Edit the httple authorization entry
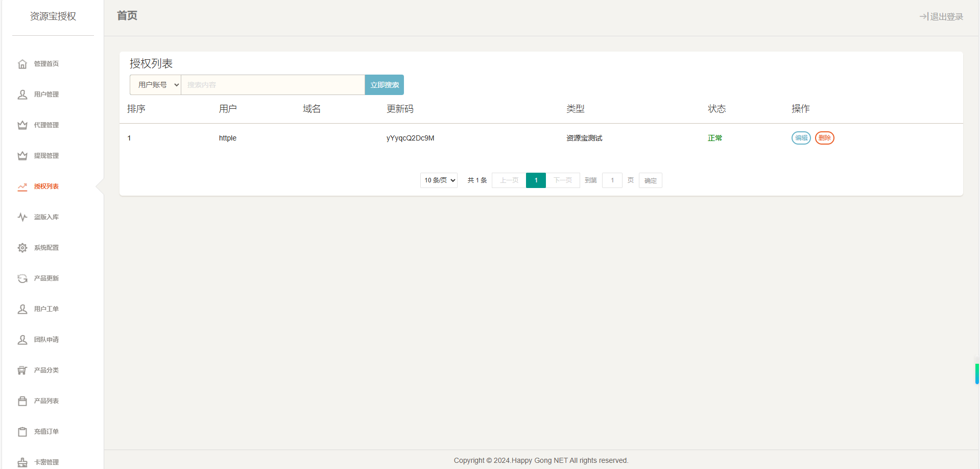Screen dimensions: 980x469 (x=800, y=138)
